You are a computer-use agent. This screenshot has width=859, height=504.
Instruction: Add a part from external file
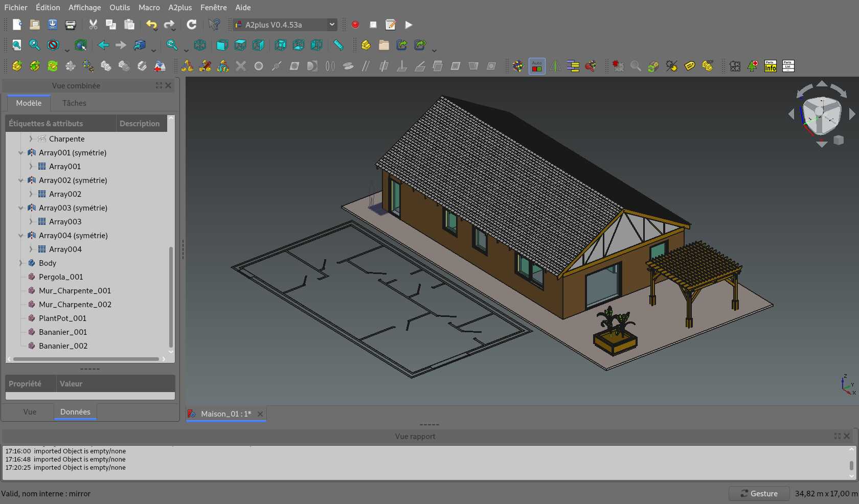[17, 66]
